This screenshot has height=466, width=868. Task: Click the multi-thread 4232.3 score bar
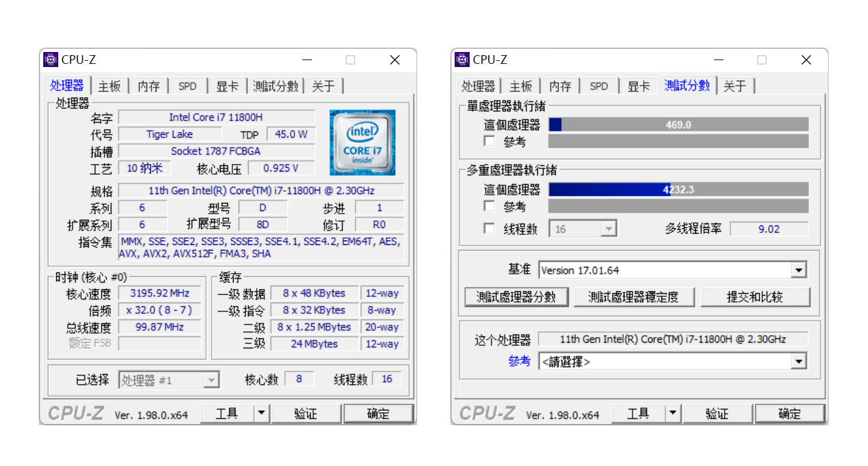[x=678, y=189]
